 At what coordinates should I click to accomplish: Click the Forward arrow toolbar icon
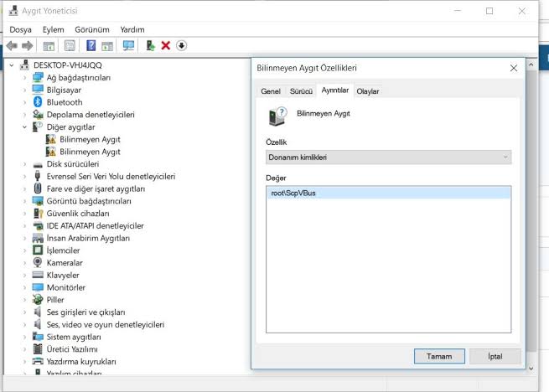coord(27,45)
